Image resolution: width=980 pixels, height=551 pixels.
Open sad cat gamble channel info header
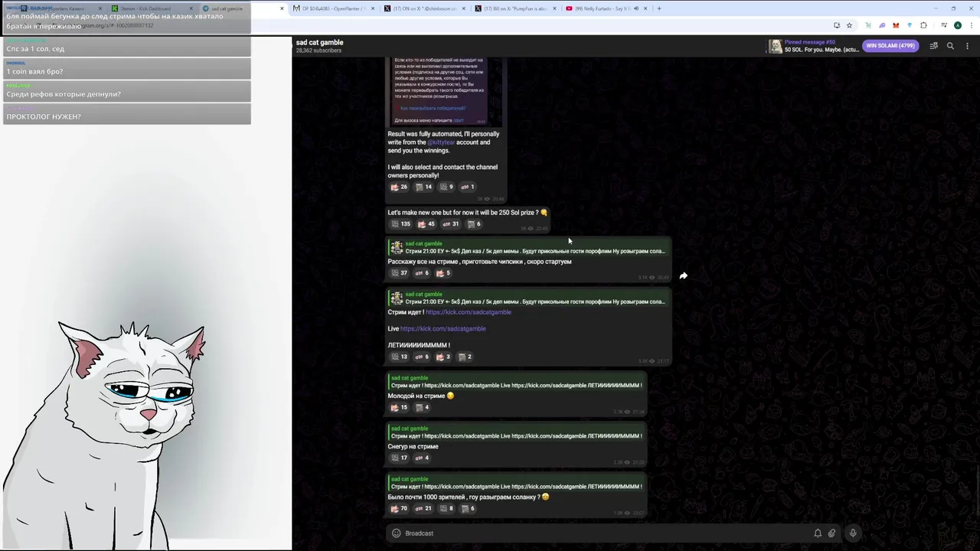tap(319, 46)
